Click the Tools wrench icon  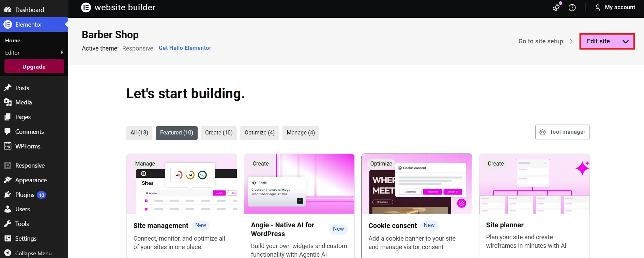7,224
